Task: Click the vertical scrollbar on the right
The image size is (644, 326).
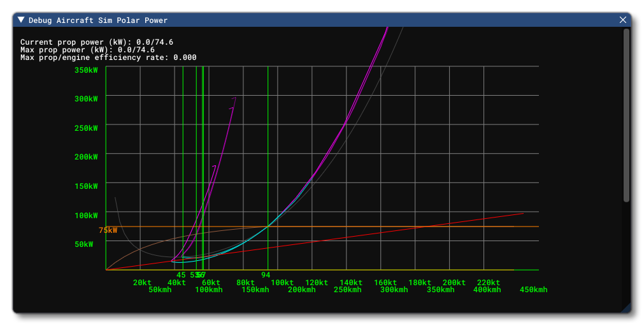Action: tap(626, 115)
